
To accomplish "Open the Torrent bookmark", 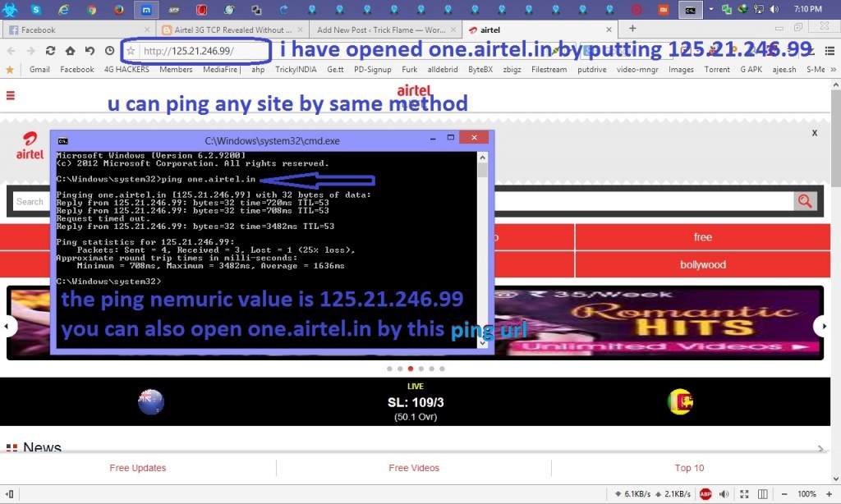I will pos(717,70).
